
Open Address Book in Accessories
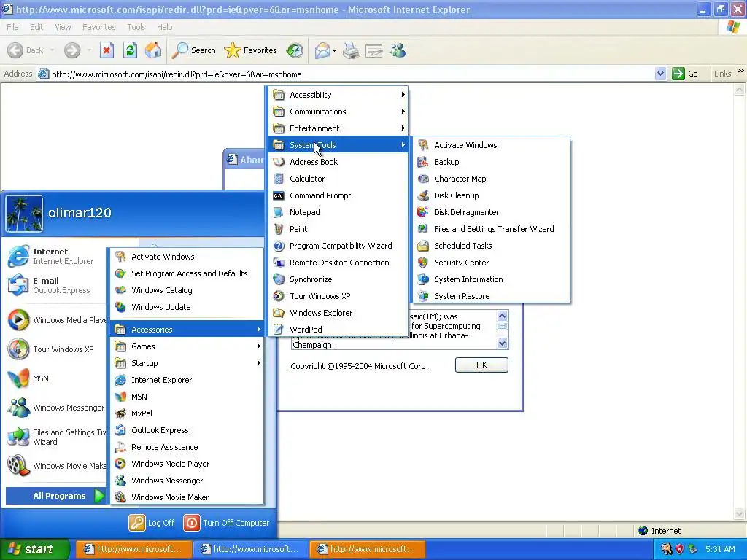(338, 162)
